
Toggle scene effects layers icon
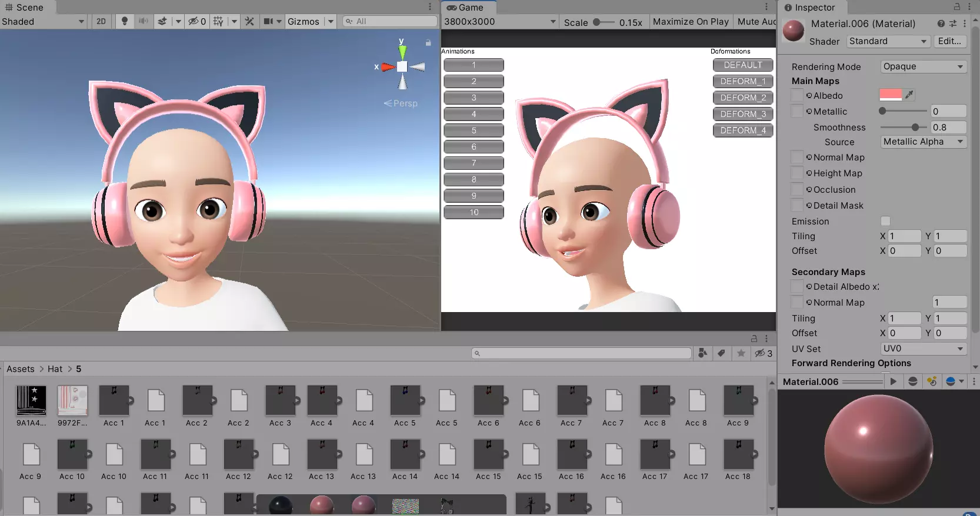point(162,21)
